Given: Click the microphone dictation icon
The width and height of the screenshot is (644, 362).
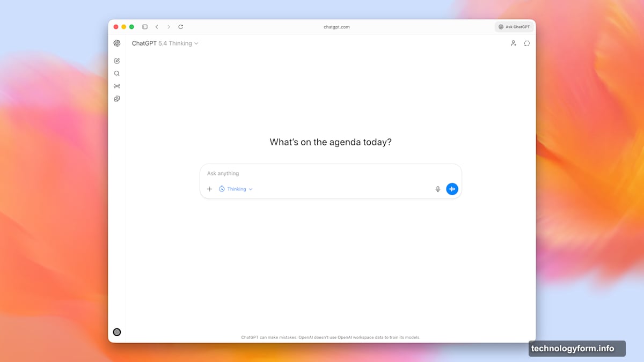Looking at the screenshot, I should click(x=438, y=189).
